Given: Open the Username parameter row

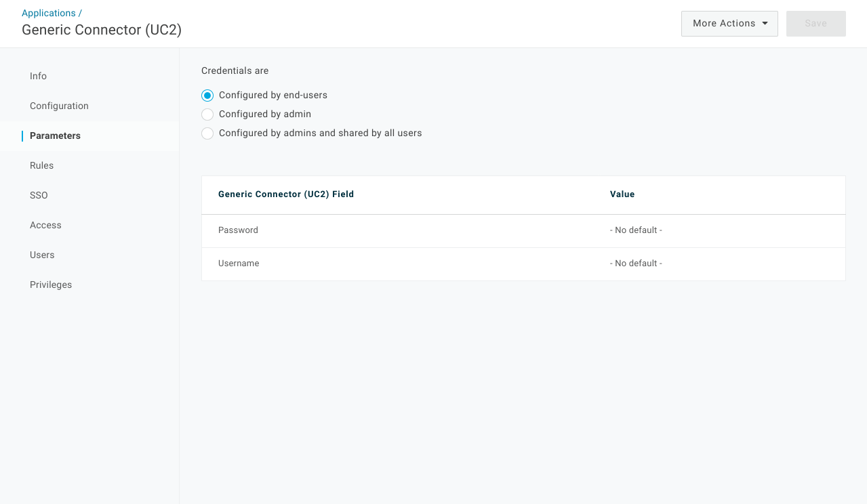Looking at the screenshot, I should pyautogui.click(x=239, y=264).
